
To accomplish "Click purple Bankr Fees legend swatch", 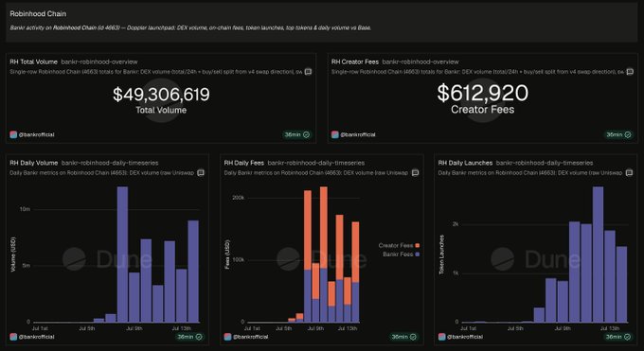I will pos(418,254).
